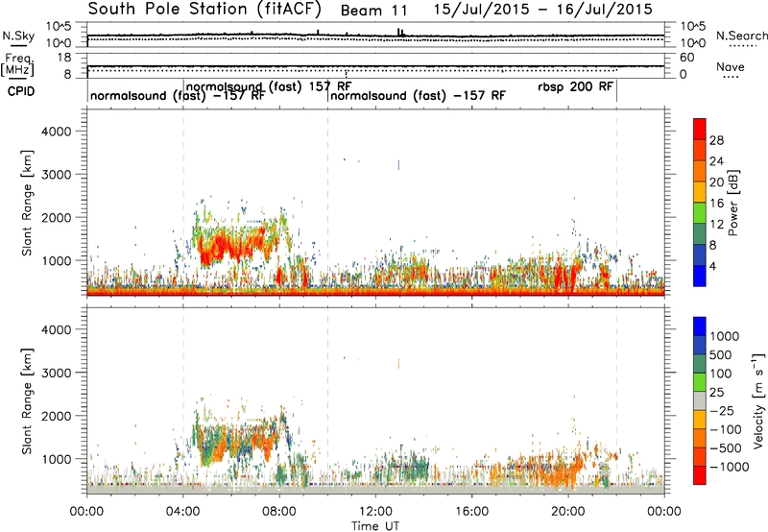Click the CPID row label
The height and width of the screenshot is (532, 768).
coord(21,91)
